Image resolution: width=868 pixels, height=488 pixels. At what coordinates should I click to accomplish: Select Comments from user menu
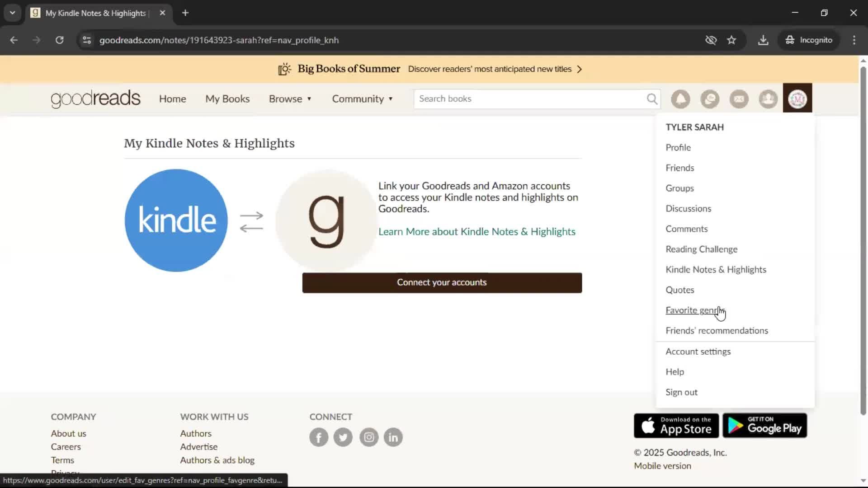[x=686, y=229]
